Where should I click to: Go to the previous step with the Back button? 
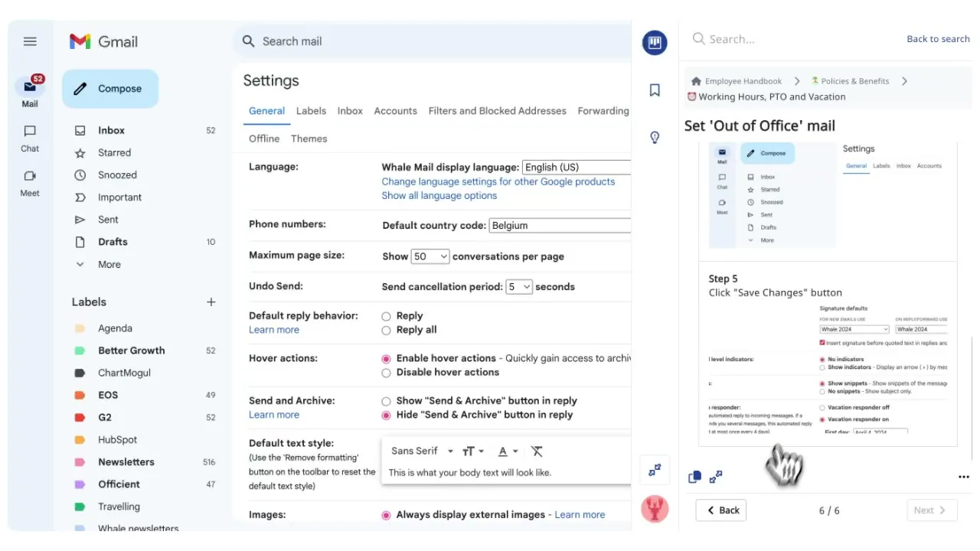[x=721, y=510]
